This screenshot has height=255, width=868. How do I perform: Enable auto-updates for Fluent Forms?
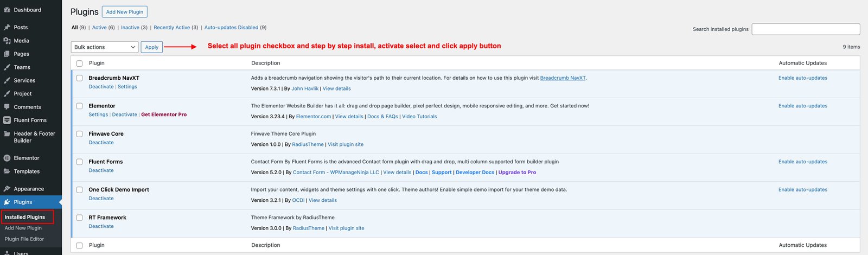803,162
